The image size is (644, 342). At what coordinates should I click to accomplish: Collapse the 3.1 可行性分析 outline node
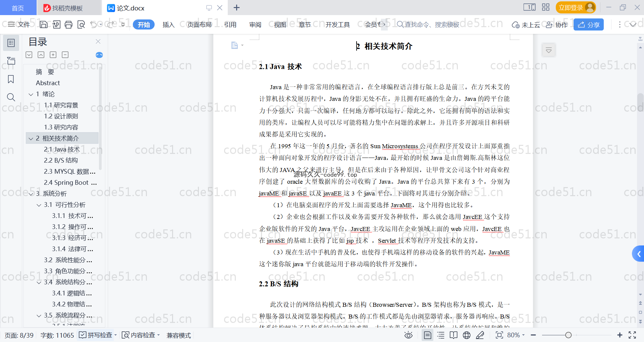pos(39,205)
